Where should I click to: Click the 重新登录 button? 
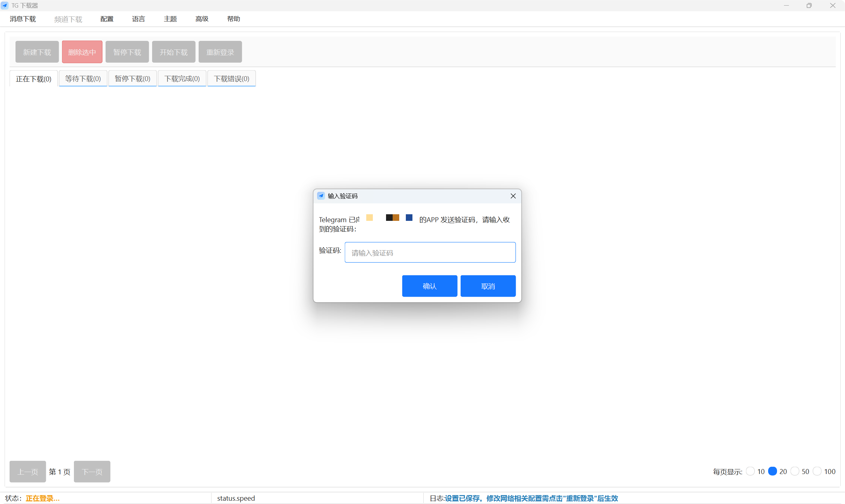coord(220,52)
